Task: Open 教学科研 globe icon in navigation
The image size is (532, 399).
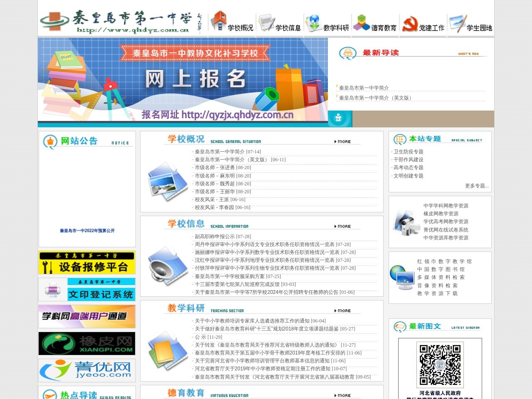Action: [313, 23]
